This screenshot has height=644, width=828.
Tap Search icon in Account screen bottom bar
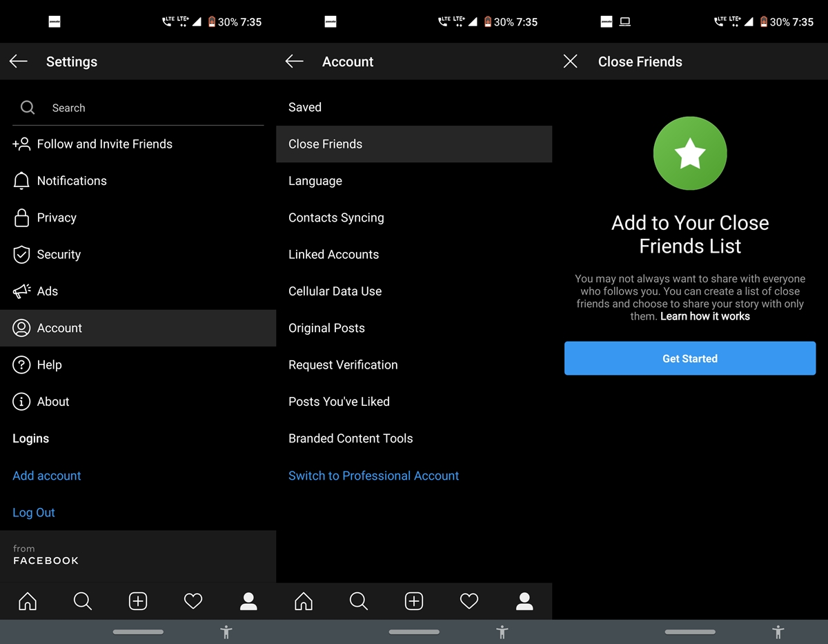359,601
